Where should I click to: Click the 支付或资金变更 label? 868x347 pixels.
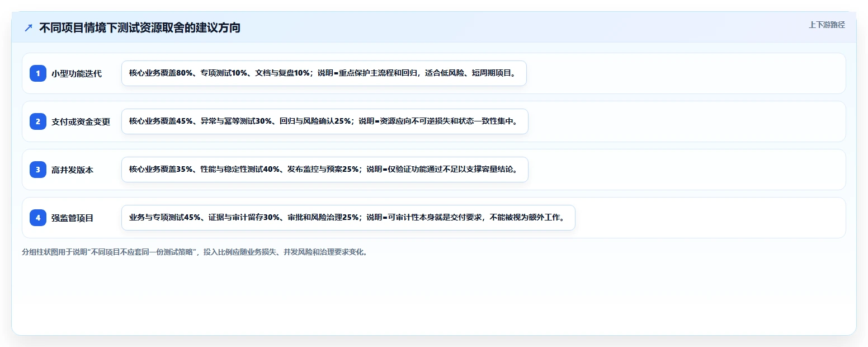(81, 121)
